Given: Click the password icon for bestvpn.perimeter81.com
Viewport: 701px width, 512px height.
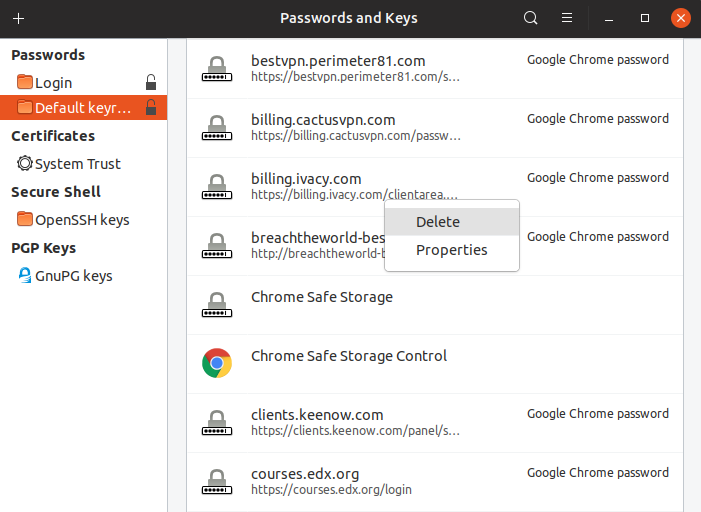Looking at the screenshot, I should coord(217,69).
